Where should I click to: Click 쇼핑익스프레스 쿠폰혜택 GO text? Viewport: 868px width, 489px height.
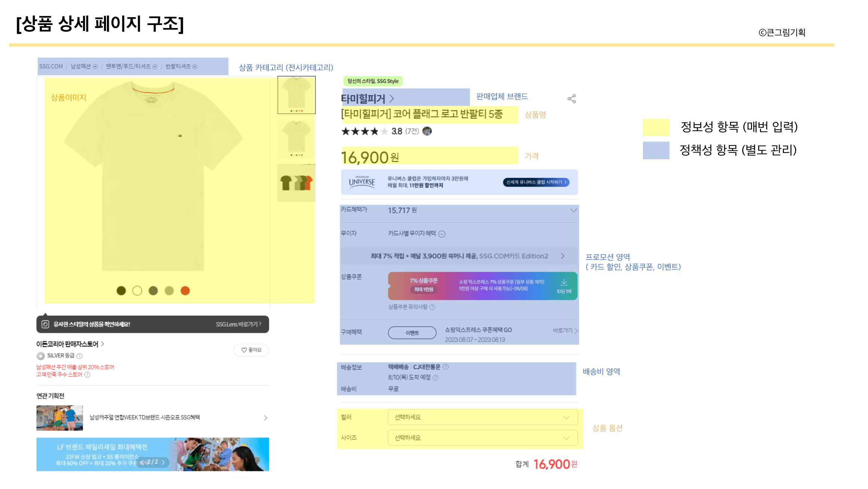pyautogui.click(x=478, y=330)
